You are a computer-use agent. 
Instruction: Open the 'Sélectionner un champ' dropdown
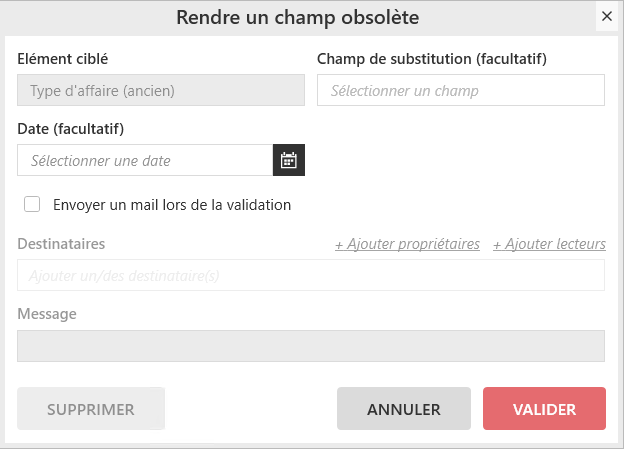click(x=460, y=90)
